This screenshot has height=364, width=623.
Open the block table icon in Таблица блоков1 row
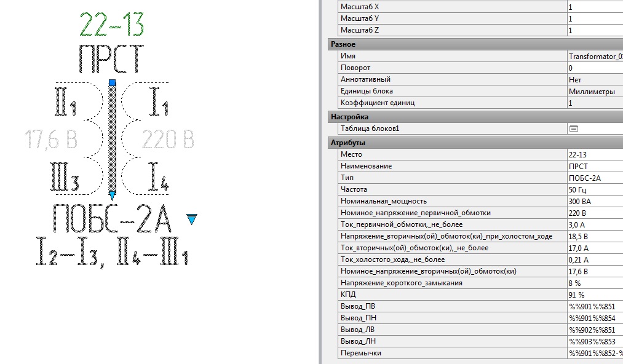tap(573, 129)
